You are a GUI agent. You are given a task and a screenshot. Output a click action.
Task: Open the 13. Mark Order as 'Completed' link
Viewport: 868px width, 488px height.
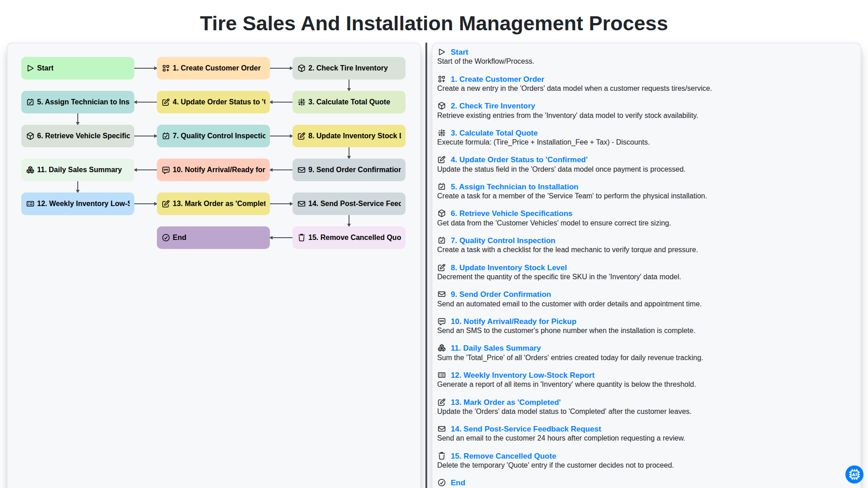tap(505, 402)
